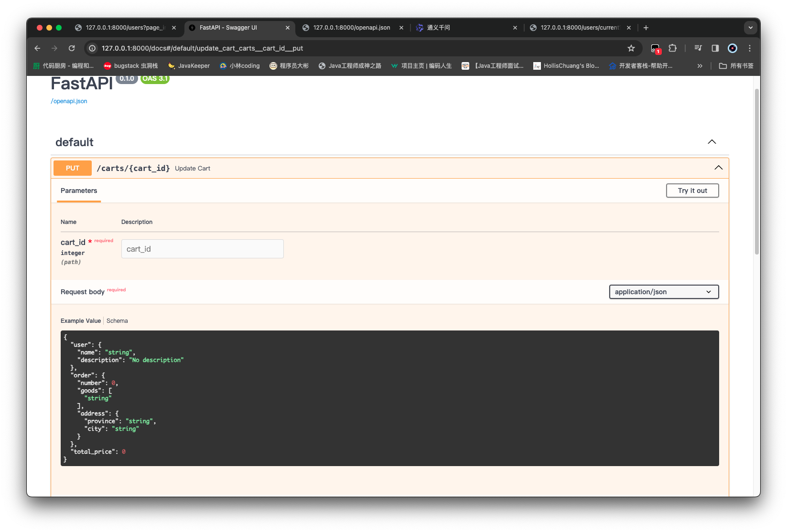
Task: Close the 127.0.0.1:8000/users?page tab
Action: point(174,28)
